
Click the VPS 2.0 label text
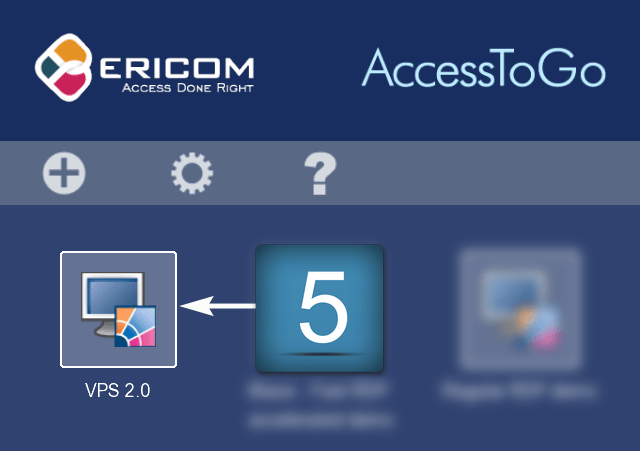pos(118,390)
